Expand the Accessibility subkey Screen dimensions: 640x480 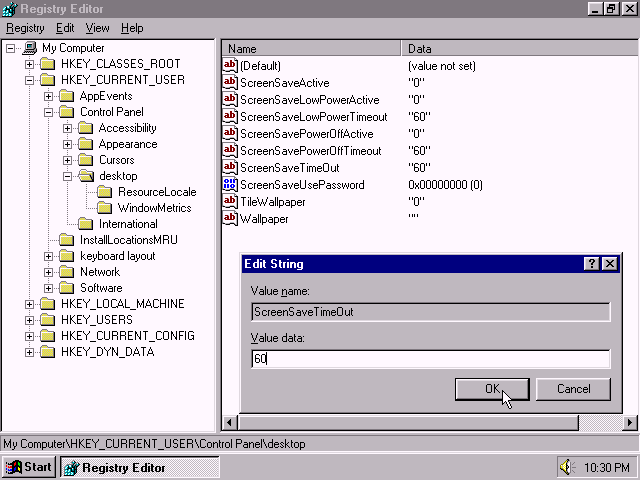(x=68, y=128)
